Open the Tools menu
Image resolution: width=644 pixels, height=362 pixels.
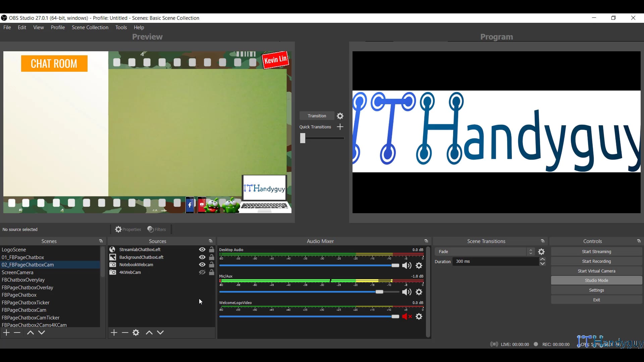[121, 27]
